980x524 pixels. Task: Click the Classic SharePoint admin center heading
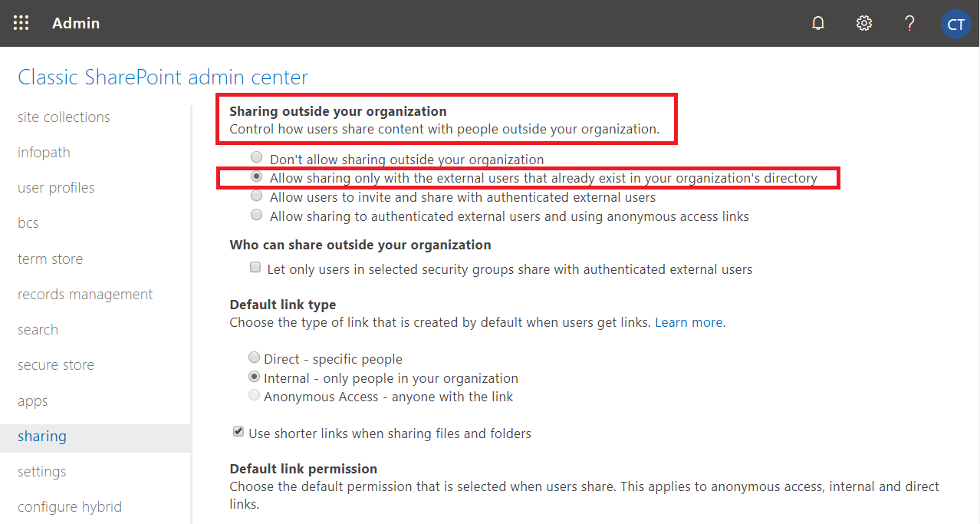pyautogui.click(x=163, y=77)
